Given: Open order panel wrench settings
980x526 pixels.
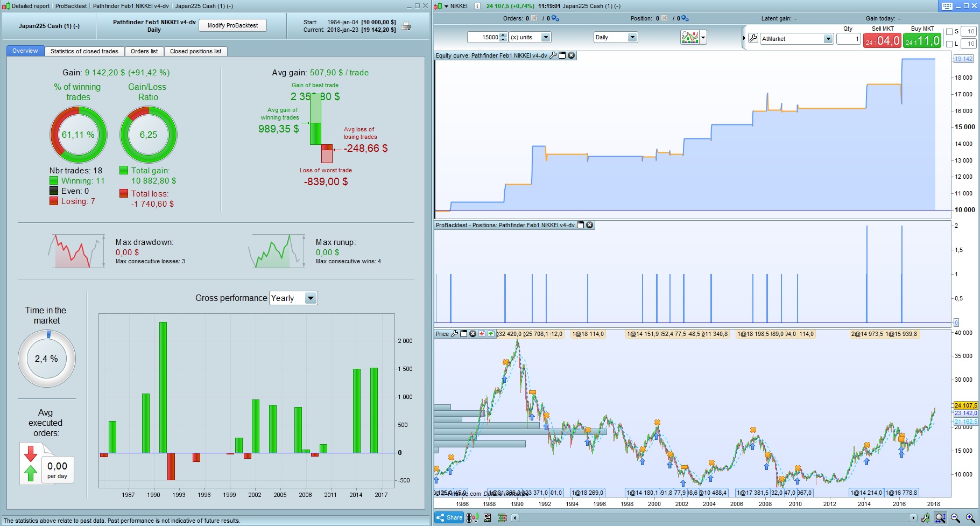Looking at the screenshot, I should click(753, 38).
